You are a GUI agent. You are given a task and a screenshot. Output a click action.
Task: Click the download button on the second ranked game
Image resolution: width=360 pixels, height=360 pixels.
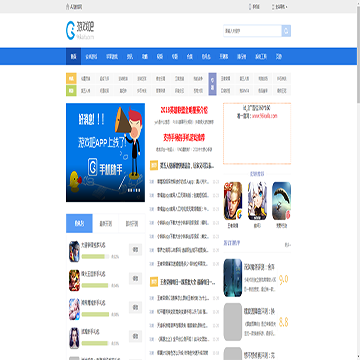tap(135, 278)
